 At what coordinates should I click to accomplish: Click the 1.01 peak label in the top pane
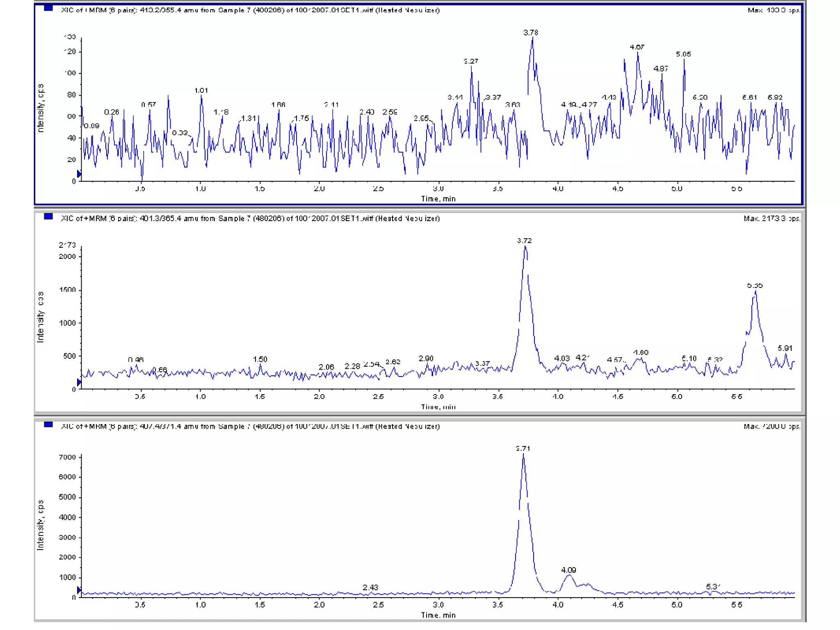pyautogui.click(x=201, y=90)
